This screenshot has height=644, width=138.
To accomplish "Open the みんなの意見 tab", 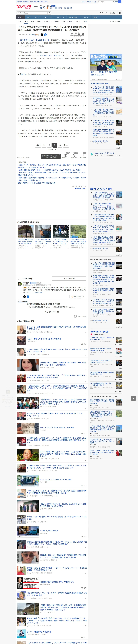I will (x=73, y=17).
